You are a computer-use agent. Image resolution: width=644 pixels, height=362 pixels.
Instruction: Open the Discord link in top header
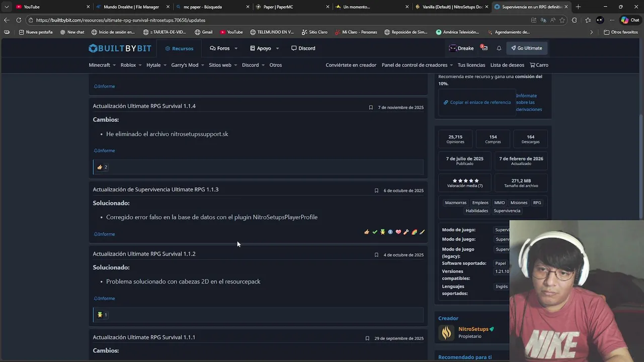(x=303, y=48)
